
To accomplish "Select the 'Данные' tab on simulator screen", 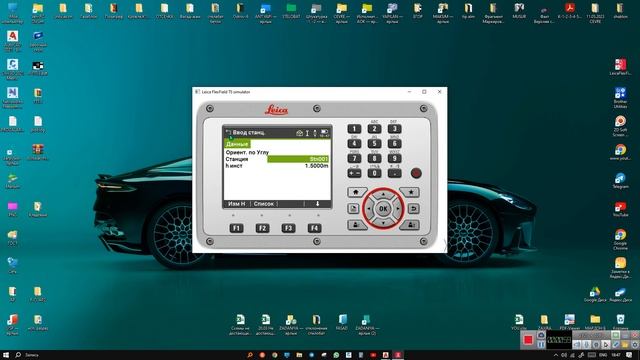I will point(237,144).
